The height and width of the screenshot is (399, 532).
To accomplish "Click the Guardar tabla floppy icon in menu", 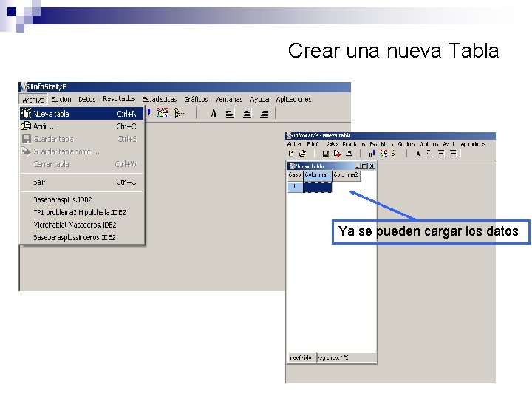I will click(26, 139).
